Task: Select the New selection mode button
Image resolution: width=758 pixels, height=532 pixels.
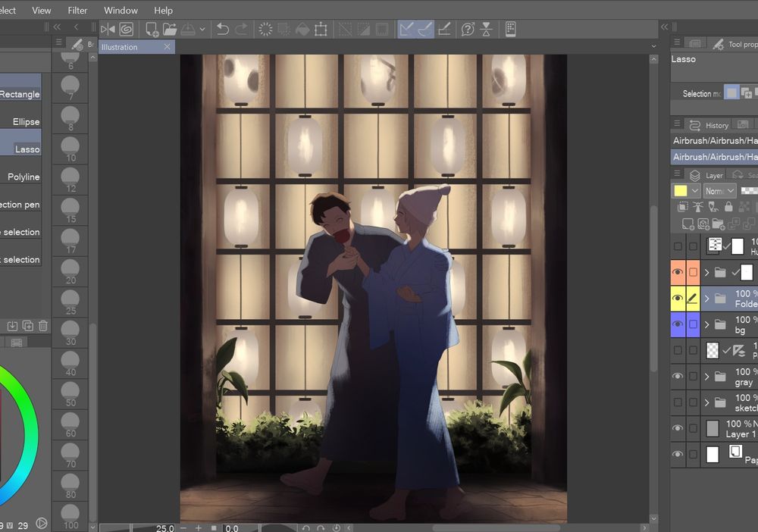Action: (732, 92)
